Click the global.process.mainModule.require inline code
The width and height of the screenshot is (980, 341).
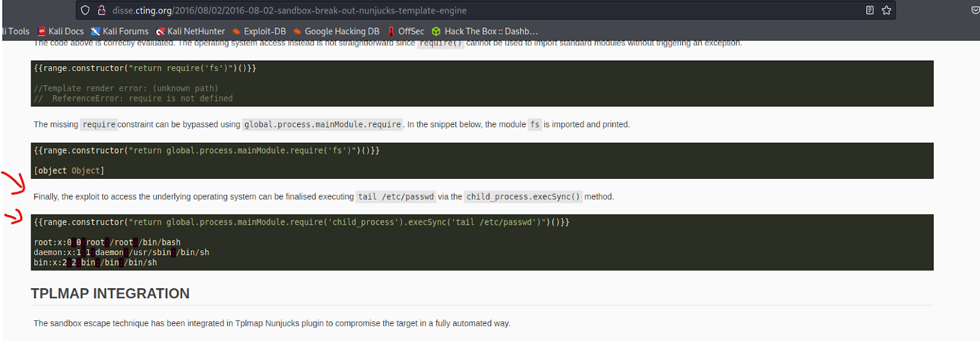[x=323, y=124]
